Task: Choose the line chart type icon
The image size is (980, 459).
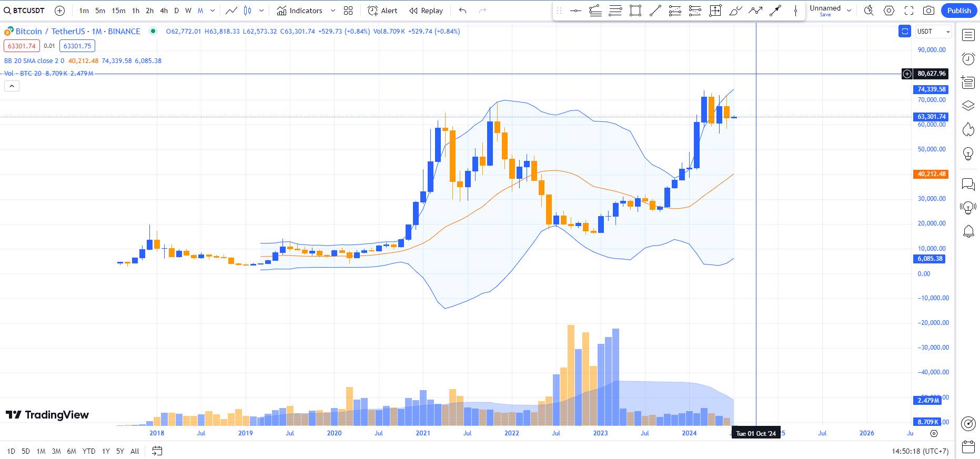Action: (x=231, y=11)
